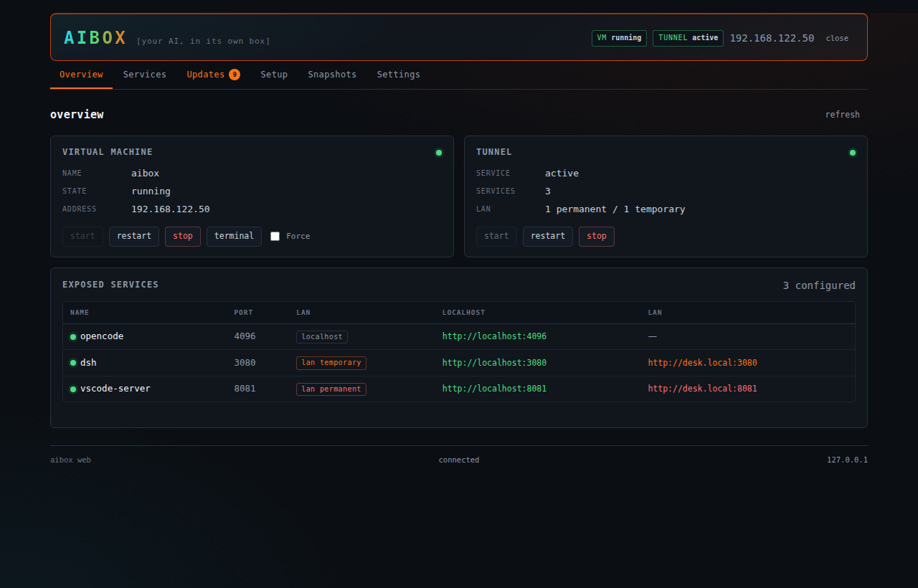Restart the tunnel service
This screenshot has width=918, height=588.
(x=548, y=237)
